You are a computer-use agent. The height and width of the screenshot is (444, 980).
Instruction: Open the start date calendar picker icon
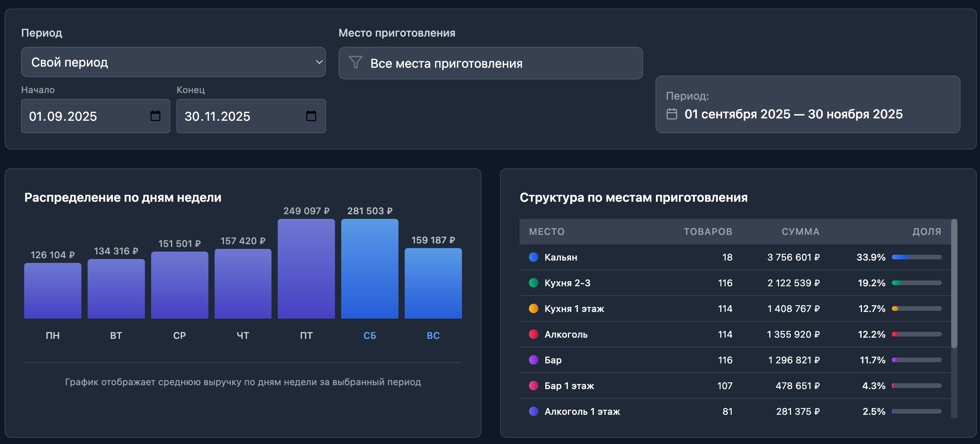[155, 116]
